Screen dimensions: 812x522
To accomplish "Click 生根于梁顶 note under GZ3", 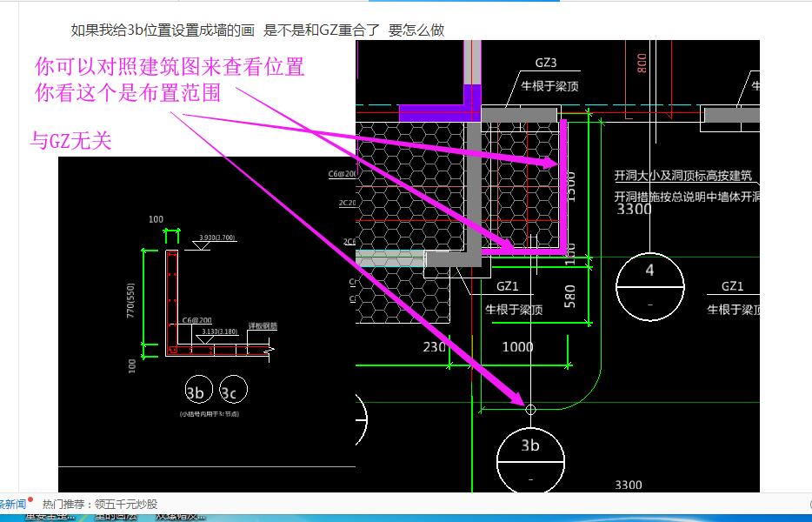I will [x=549, y=86].
